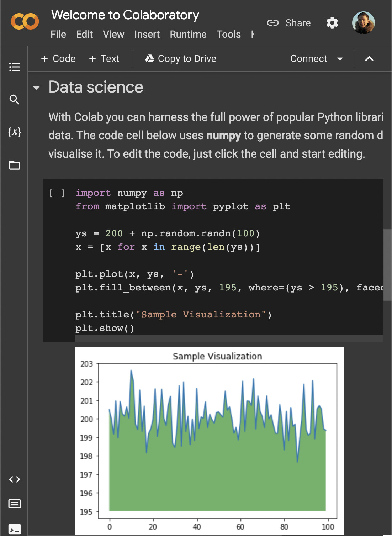
Task: Open the variable inspector {x} panel
Action: coord(14,132)
